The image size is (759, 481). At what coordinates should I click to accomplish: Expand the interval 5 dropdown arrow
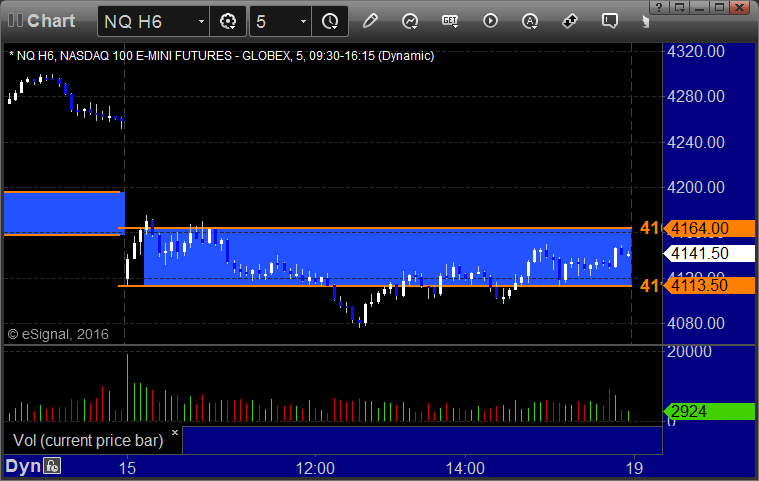tap(303, 21)
